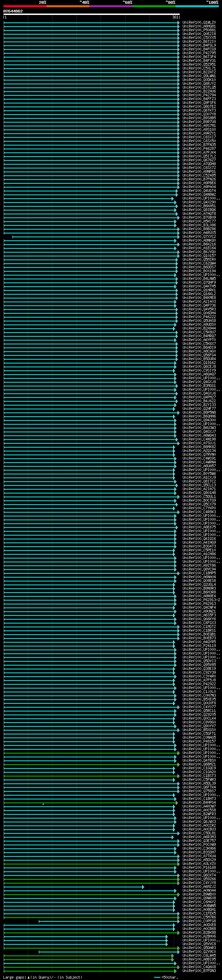The image size is (222, 980).
Task: Open hit UniRef100_Q1WLZ0
Action: 199,23
